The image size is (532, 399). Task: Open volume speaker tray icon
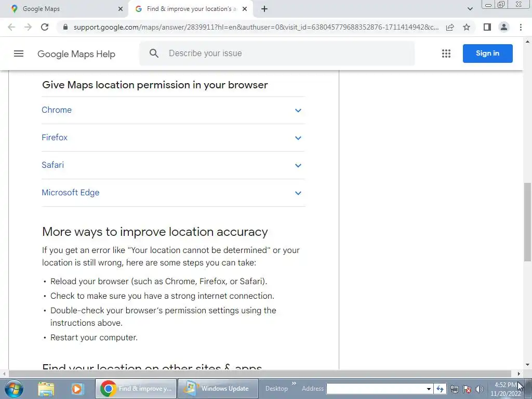click(480, 389)
